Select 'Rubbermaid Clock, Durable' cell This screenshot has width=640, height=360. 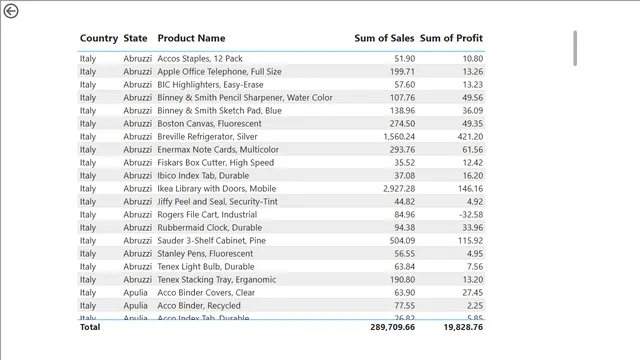210,228
